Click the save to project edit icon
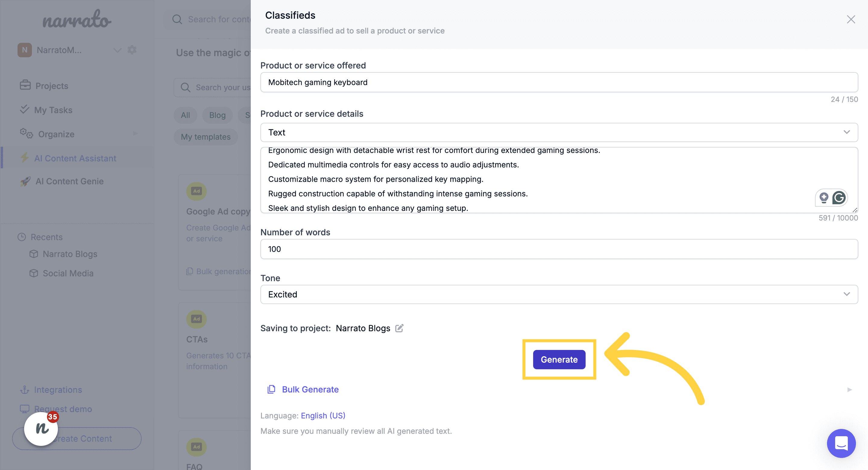The image size is (868, 470). coord(400,329)
